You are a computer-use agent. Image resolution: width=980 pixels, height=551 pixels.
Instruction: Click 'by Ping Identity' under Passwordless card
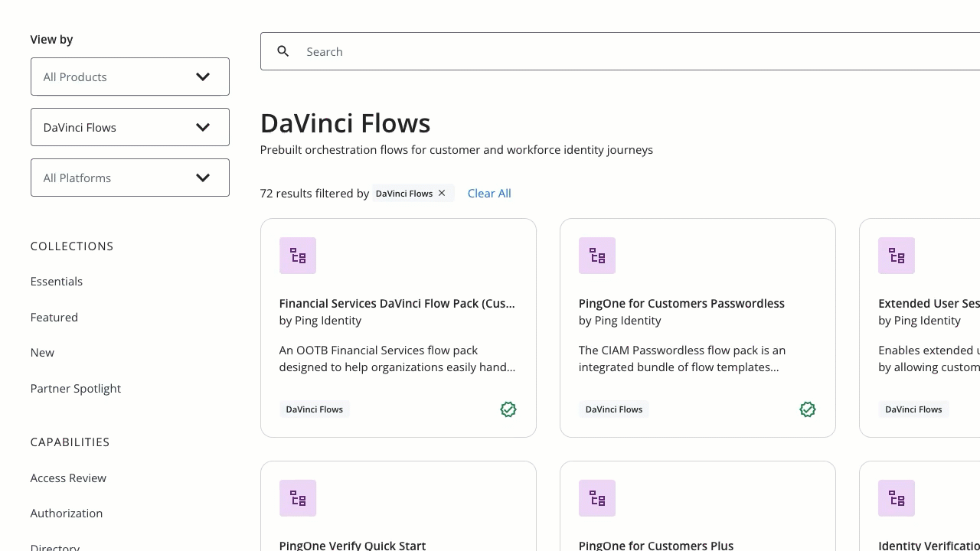pyautogui.click(x=619, y=320)
